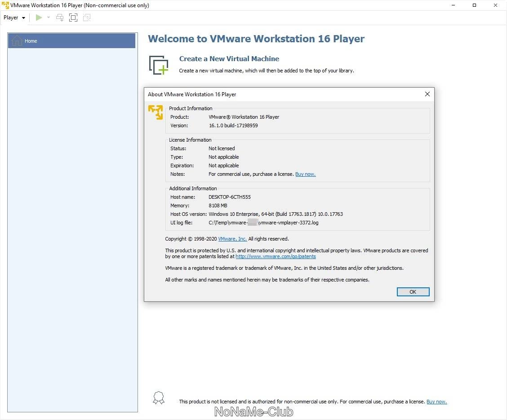Click the green power on play icon
This screenshot has width=507, height=420.
tap(39, 18)
